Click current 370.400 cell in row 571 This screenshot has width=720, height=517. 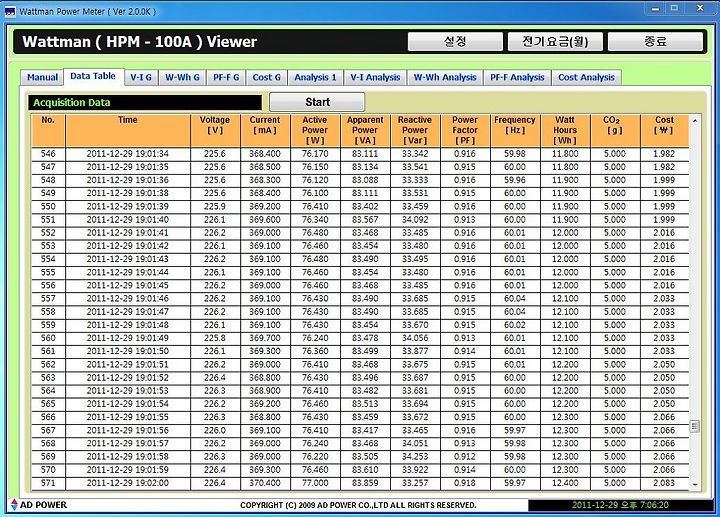click(x=265, y=483)
